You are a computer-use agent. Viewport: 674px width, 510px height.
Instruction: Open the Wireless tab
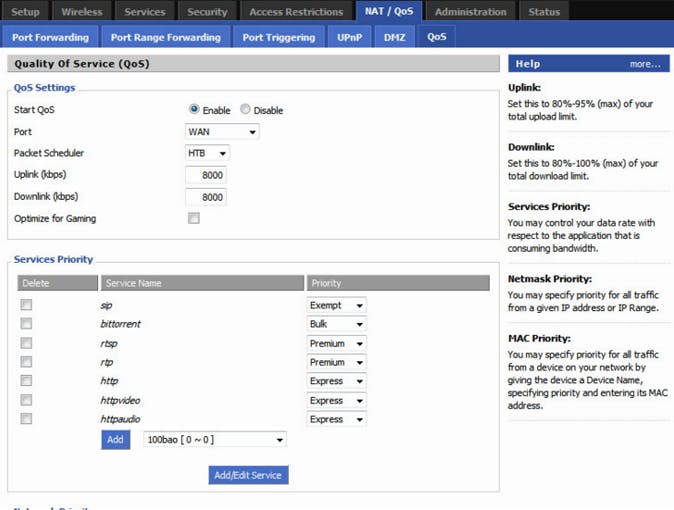[82, 12]
